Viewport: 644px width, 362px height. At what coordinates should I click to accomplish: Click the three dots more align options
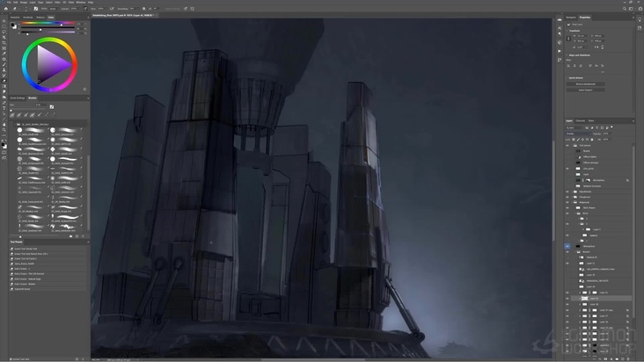(603, 72)
